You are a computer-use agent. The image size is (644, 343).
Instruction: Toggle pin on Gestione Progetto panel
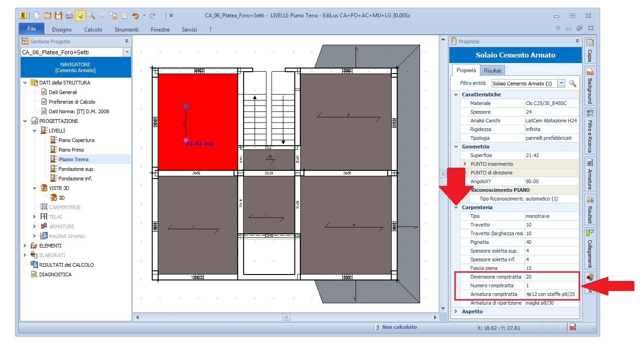click(x=127, y=42)
